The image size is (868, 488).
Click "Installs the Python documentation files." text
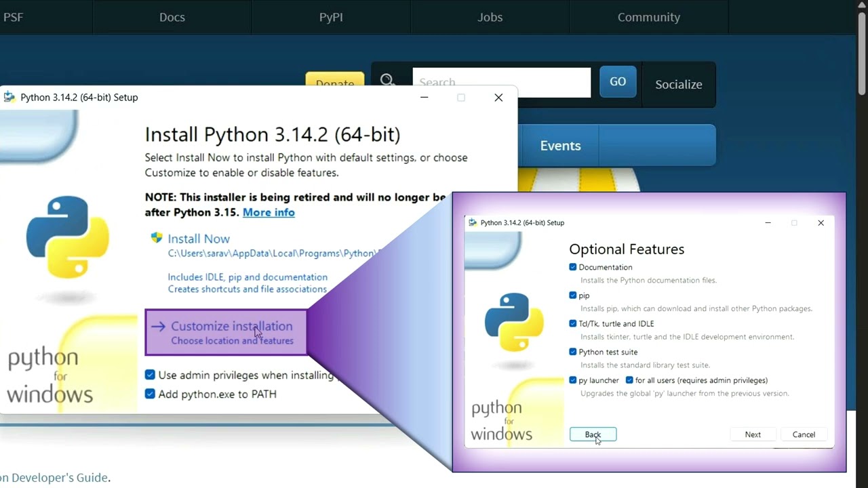tap(648, 280)
